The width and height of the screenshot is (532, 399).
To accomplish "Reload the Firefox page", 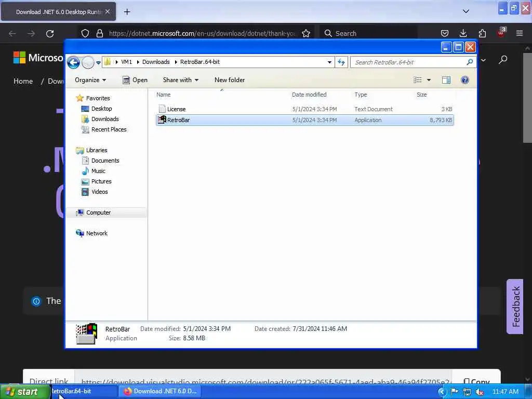I will point(50,34).
